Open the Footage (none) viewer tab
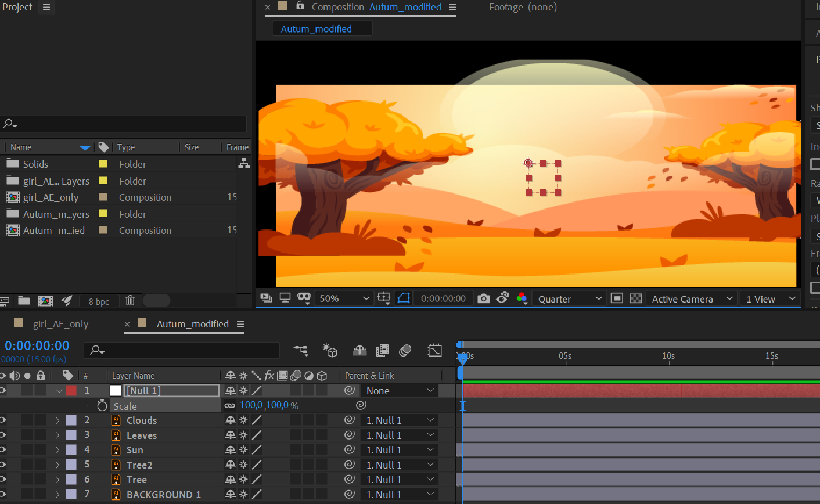This screenshot has height=504, width=820. tap(523, 7)
